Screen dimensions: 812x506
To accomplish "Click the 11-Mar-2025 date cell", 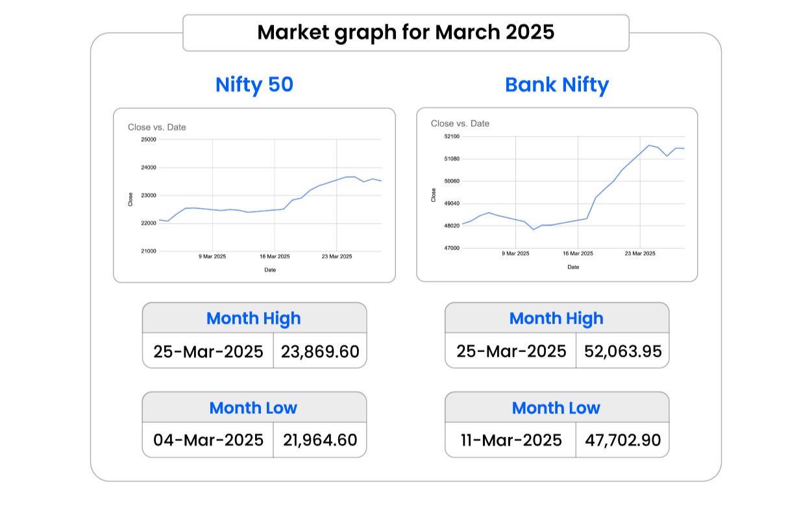I will point(511,440).
